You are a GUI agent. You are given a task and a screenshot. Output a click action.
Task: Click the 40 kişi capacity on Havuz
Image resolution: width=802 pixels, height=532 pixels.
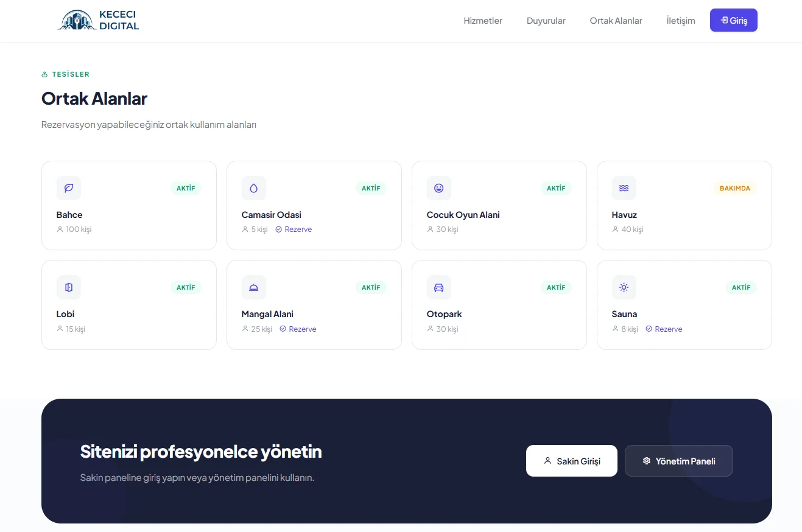(628, 229)
